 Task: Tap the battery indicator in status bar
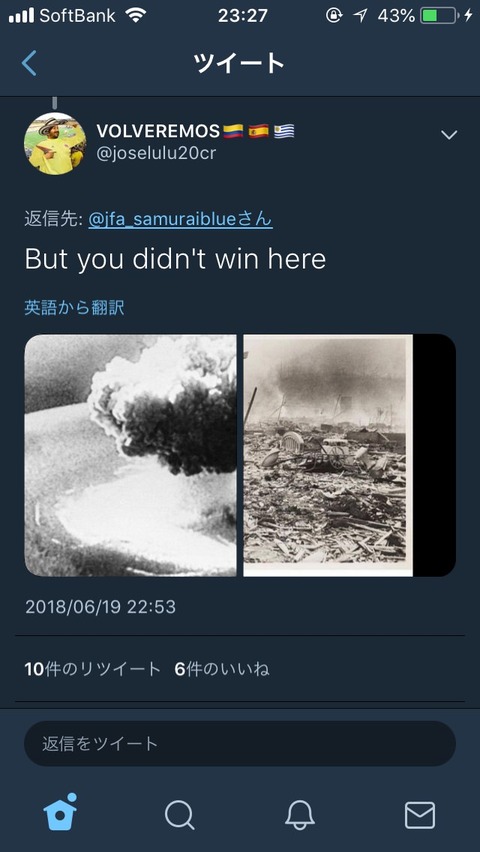(438, 16)
